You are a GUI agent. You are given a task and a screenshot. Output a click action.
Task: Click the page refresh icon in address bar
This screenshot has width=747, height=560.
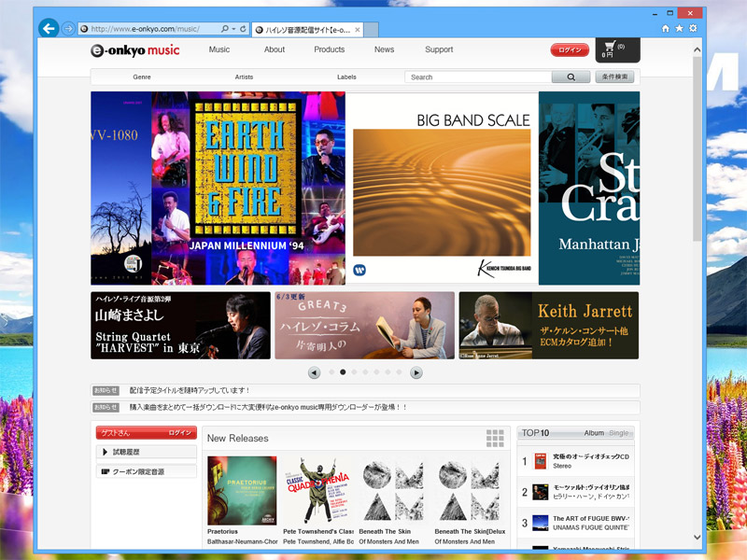(243, 29)
